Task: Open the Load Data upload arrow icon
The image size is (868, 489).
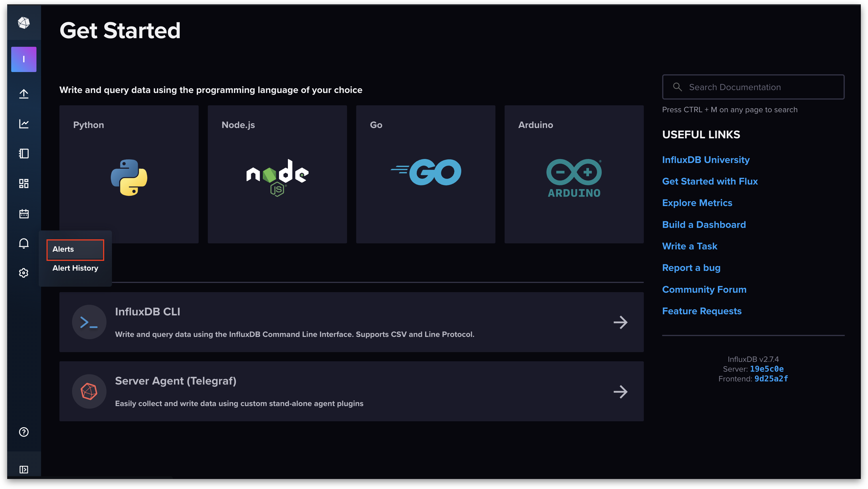Action: (24, 94)
